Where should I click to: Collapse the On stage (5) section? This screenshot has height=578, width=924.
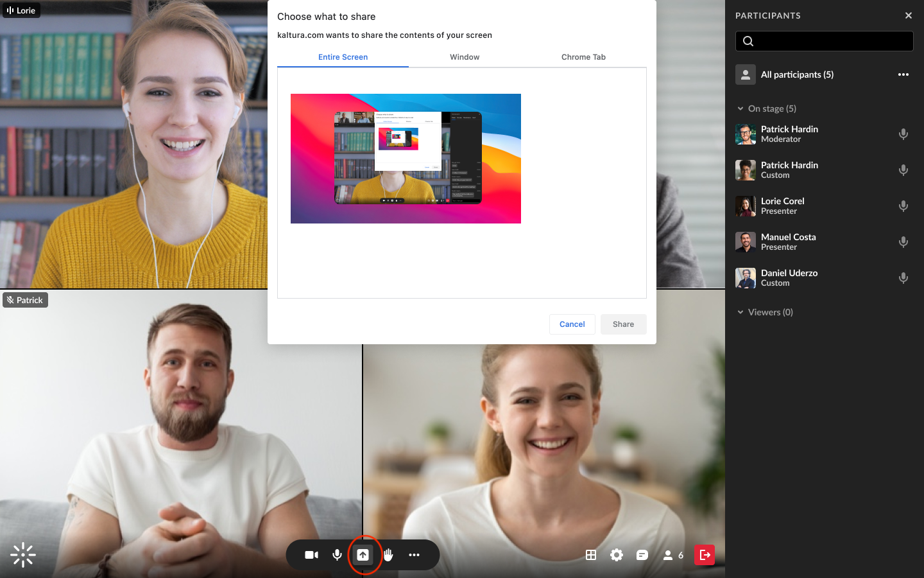(x=740, y=109)
